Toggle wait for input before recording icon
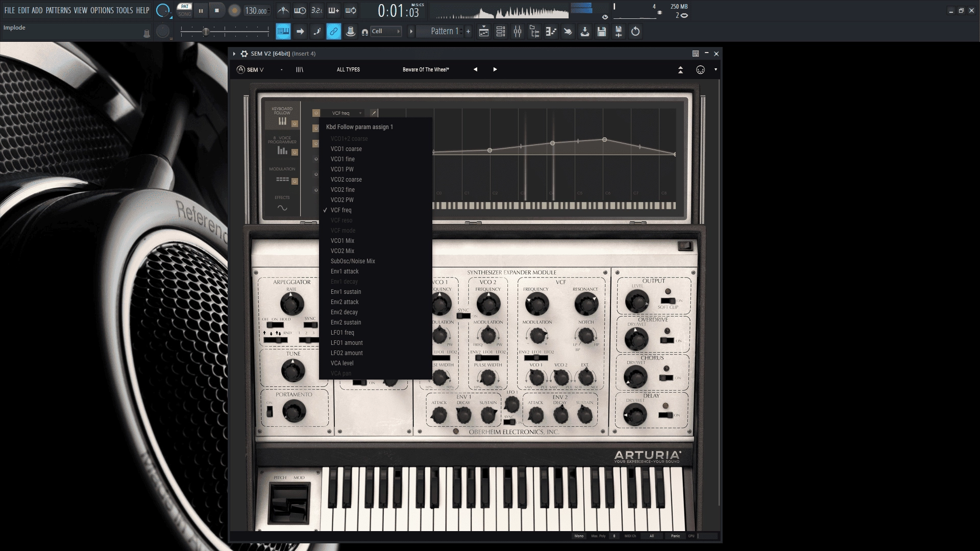This screenshot has height=551, width=980. click(x=300, y=10)
